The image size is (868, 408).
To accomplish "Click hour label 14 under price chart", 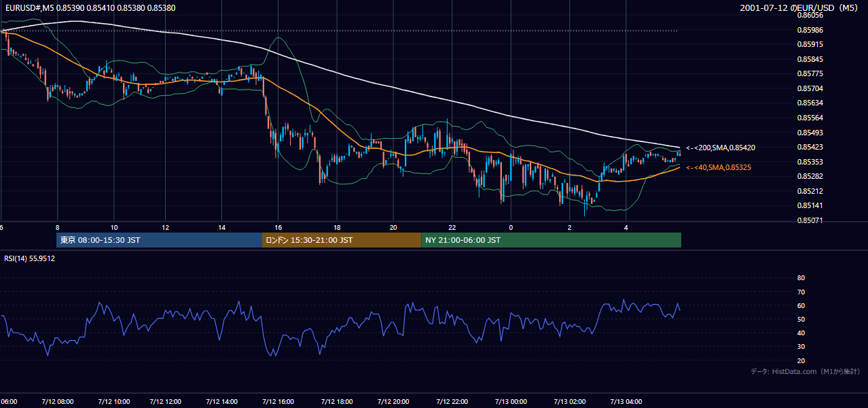I will pos(221,228).
